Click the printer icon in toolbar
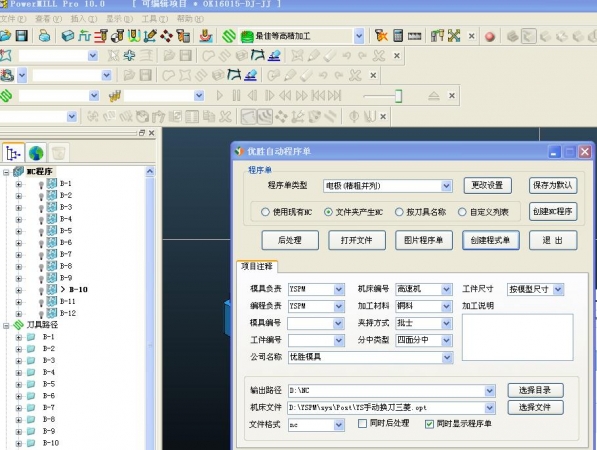This screenshot has width=597, height=450. coord(45,36)
